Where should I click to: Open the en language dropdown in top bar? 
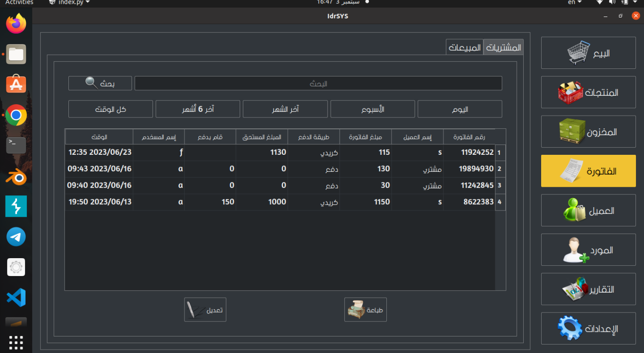pos(574,2)
